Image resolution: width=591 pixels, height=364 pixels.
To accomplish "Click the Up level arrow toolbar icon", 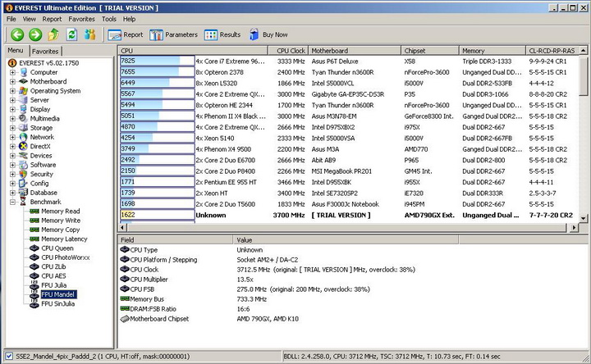I will pyautogui.click(x=53, y=34).
